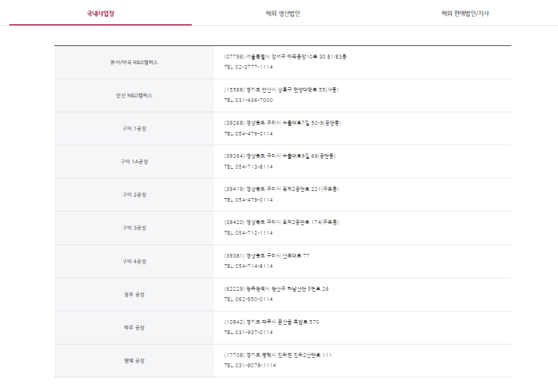
Task: Click phone number TEL 031-8078-1114
Action: click(250, 365)
